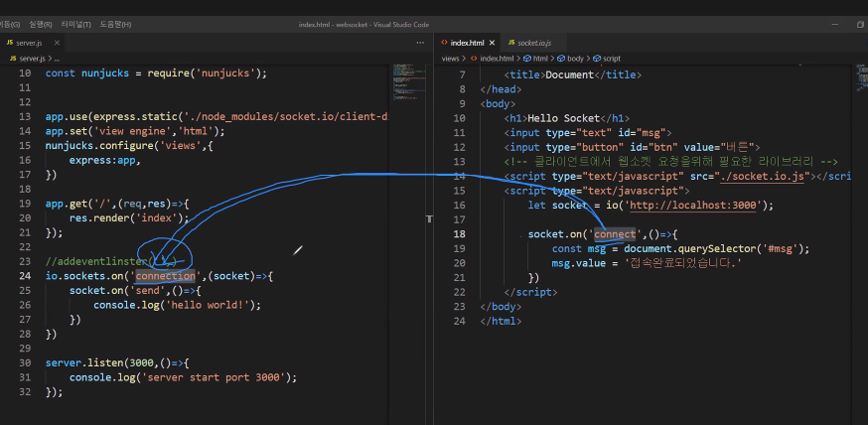Open the 이동(G) menu
The height and width of the screenshot is (425, 868).
[x=10, y=25]
